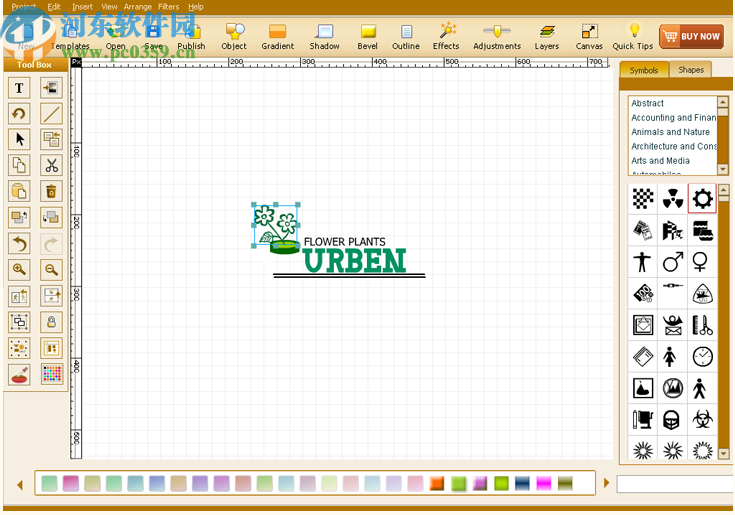Click the trash can delete tool
Viewport: 735px width, 515px height.
[51, 191]
